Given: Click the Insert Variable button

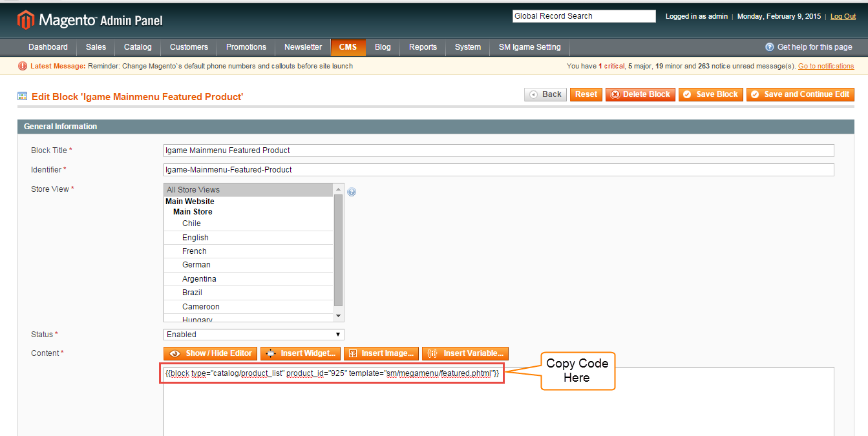Looking at the screenshot, I should coord(465,353).
